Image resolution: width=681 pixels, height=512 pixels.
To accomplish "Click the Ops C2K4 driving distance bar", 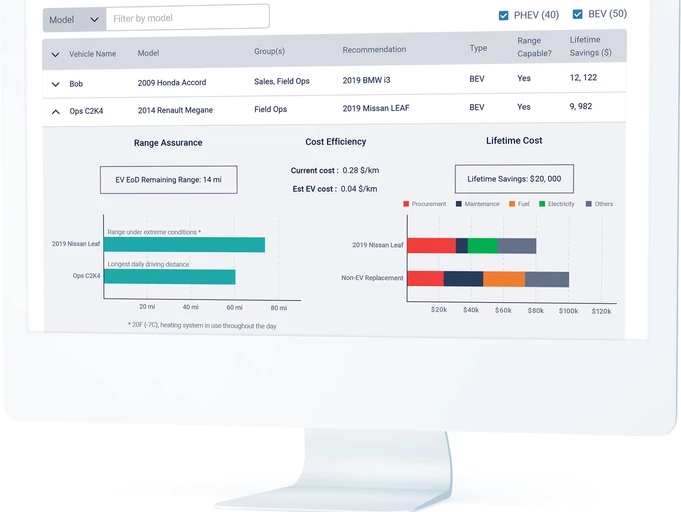I will click(169, 277).
